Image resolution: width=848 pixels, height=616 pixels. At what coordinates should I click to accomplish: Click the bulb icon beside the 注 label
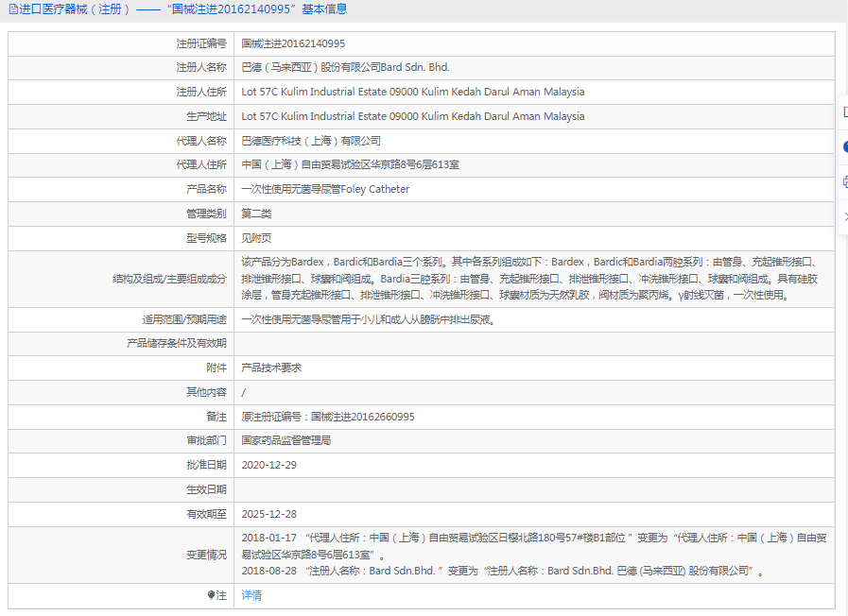click(x=211, y=595)
